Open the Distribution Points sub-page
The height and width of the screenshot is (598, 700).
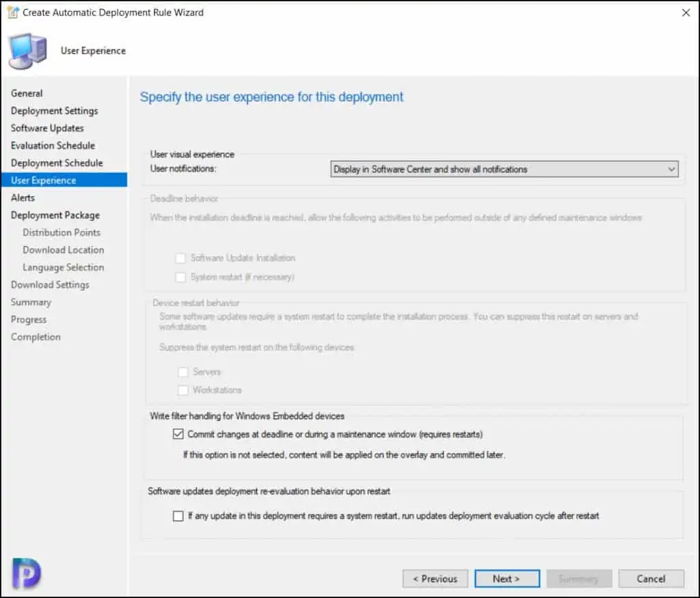click(x=62, y=232)
